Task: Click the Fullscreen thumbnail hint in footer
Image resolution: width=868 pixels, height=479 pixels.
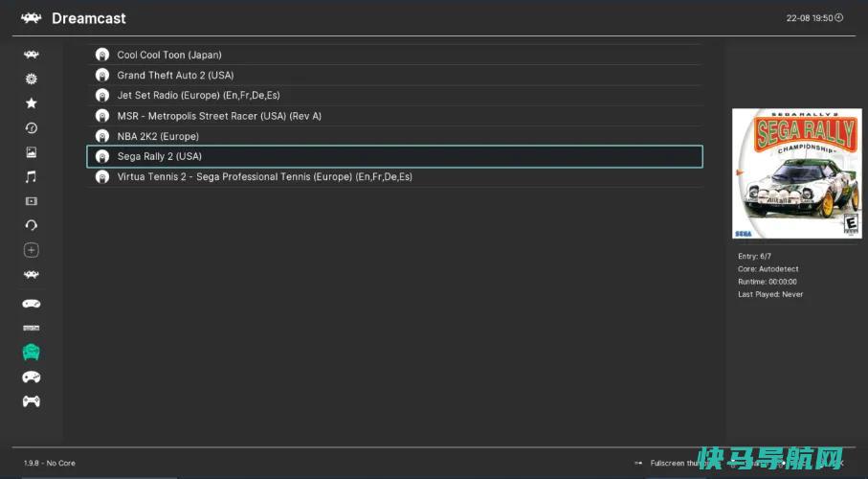Action: coord(675,463)
